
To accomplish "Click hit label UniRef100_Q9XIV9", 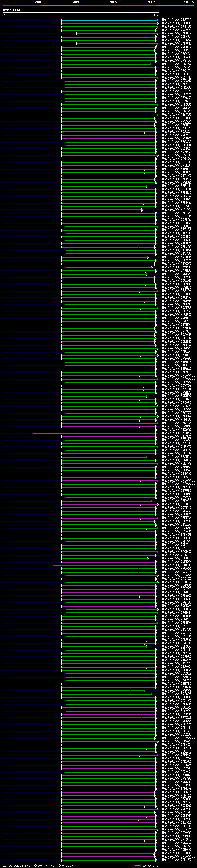I will coord(176,67).
